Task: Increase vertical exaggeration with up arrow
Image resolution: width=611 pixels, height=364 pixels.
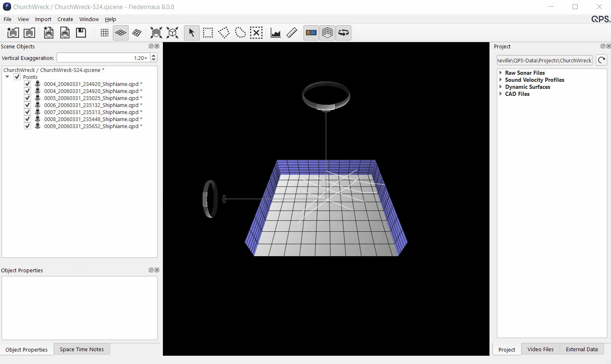Action: pos(154,56)
